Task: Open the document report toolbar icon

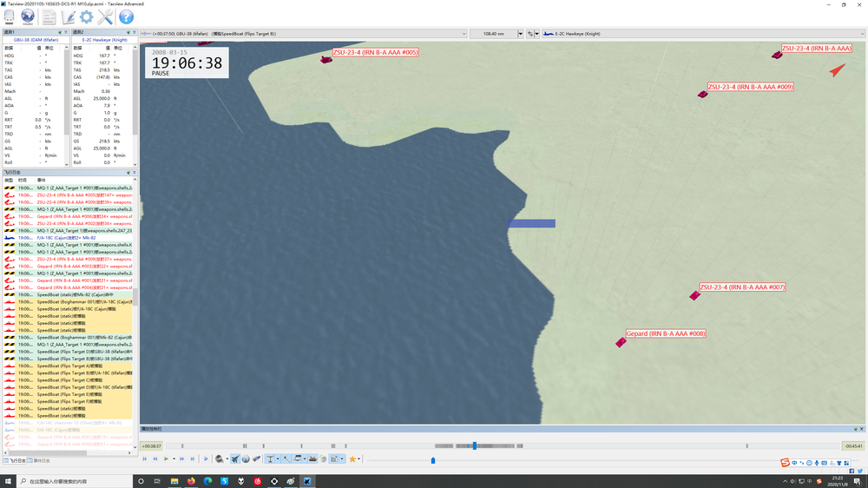Action: click(49, 17)
